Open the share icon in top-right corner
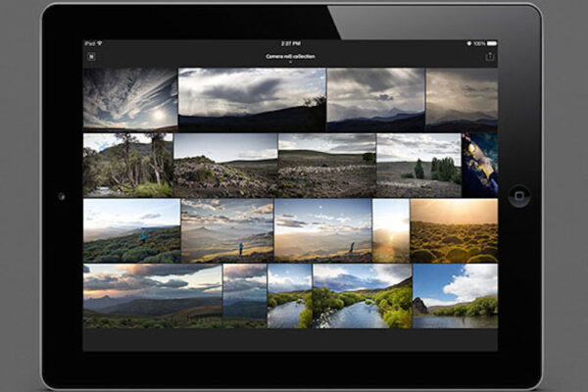Screen dimensions: 588x392 489,57
